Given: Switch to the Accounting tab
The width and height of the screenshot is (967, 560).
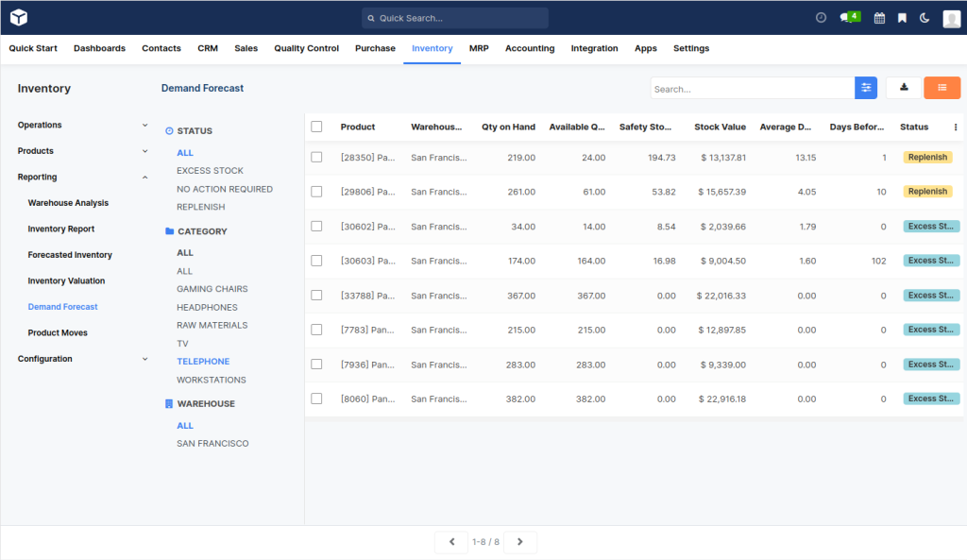Looking at the screenshot, I should [530, 48].
